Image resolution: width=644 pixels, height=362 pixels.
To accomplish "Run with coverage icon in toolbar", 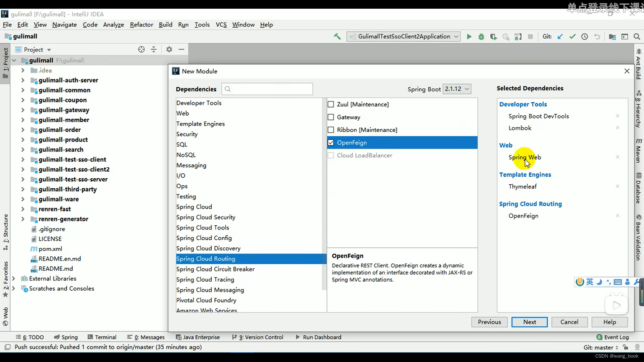I will click(493, 37).
